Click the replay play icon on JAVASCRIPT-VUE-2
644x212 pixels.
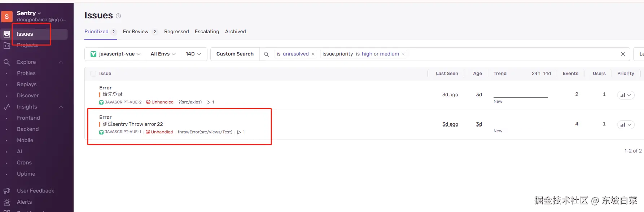pyautogui.click(x=209, y=102)
